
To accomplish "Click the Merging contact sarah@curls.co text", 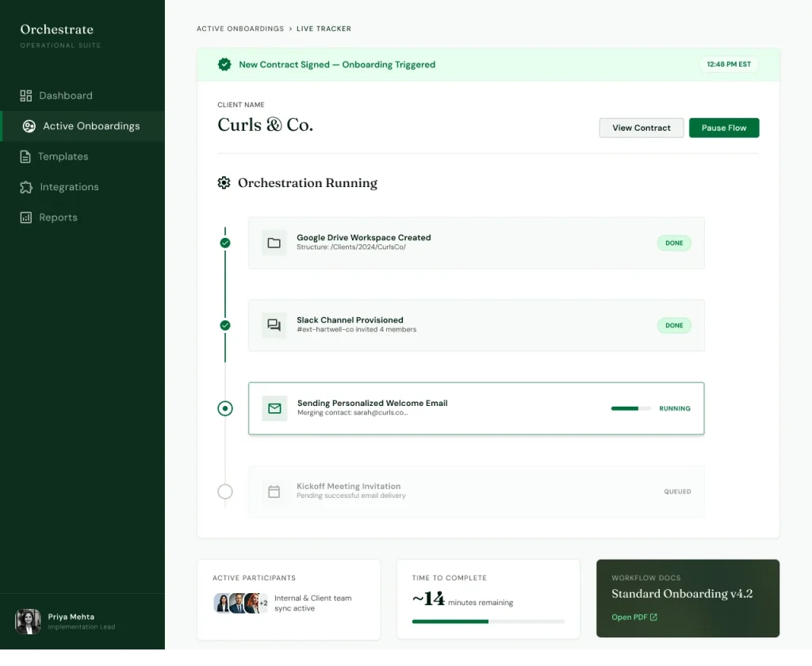I will (x=353, y=413).
